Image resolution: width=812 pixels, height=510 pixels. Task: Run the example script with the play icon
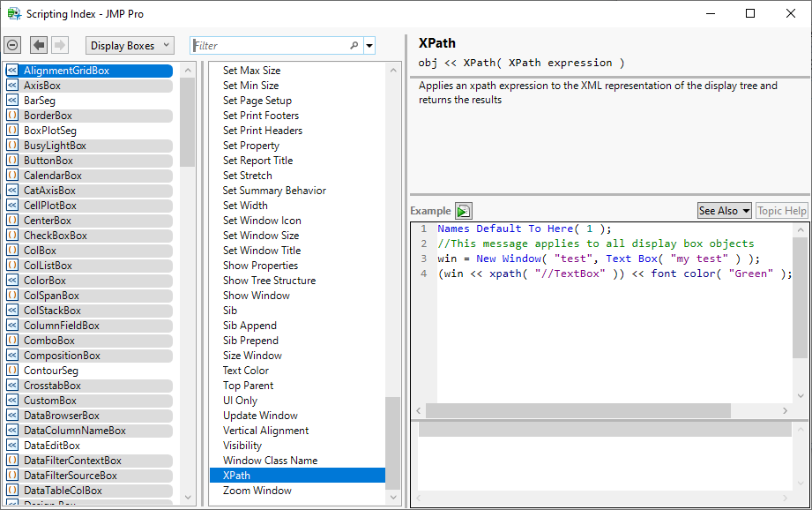(x=464, y=211)
